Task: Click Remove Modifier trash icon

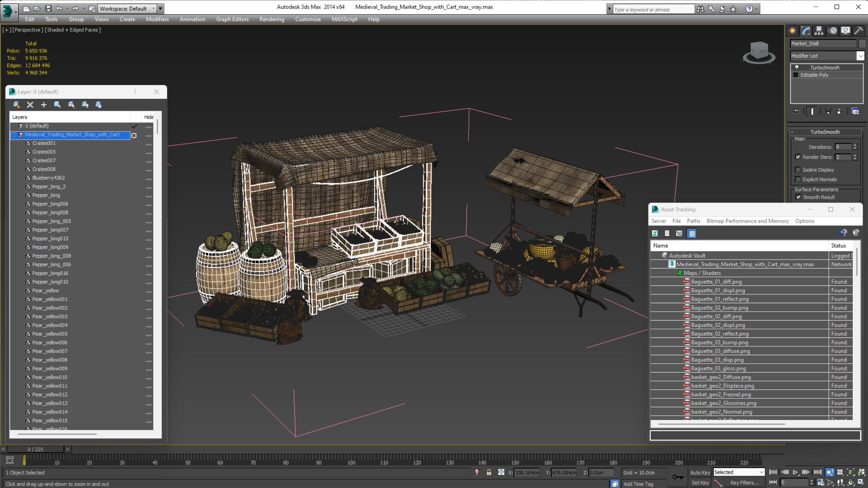Action: point(839,111)
